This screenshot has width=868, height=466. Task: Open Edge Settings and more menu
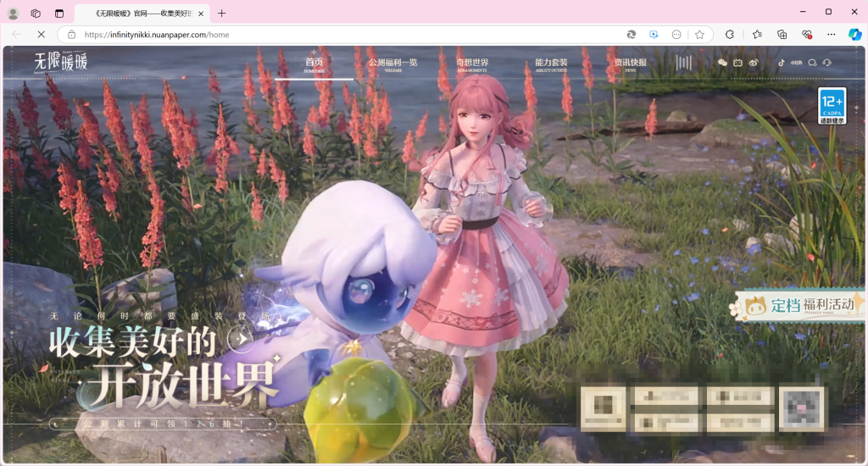tap(832, 34)
